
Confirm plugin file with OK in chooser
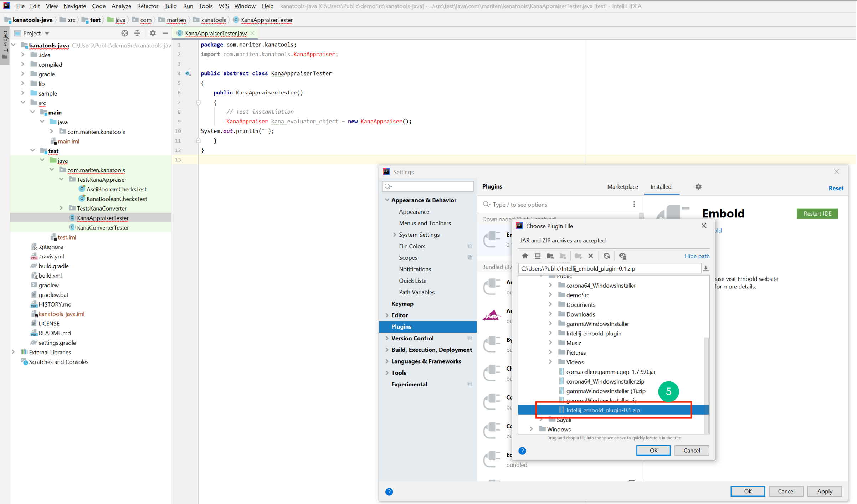click(653, 451)
